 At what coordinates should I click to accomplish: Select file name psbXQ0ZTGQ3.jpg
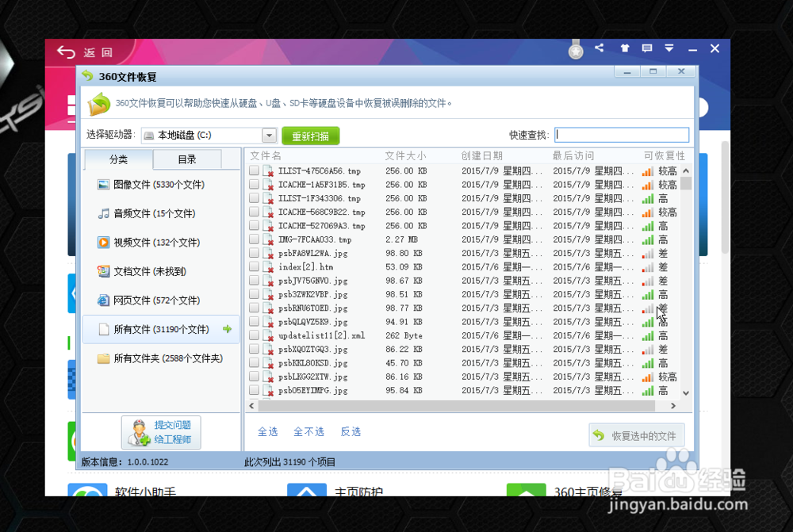pyautogui.click(x=312, y=350)
